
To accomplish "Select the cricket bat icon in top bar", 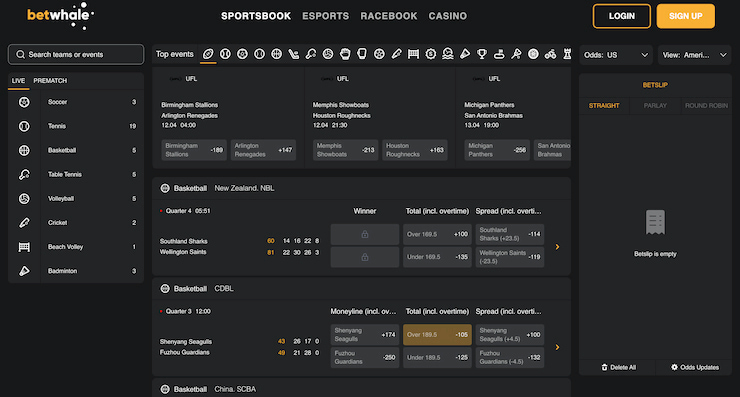I will [x=396, y=54].
